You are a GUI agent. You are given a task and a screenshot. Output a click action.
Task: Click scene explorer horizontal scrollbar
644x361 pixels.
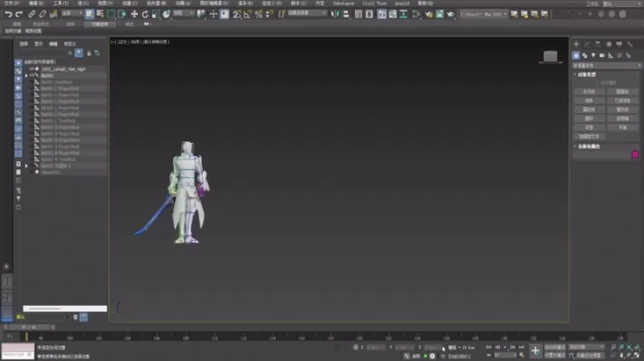coord(65,309)
